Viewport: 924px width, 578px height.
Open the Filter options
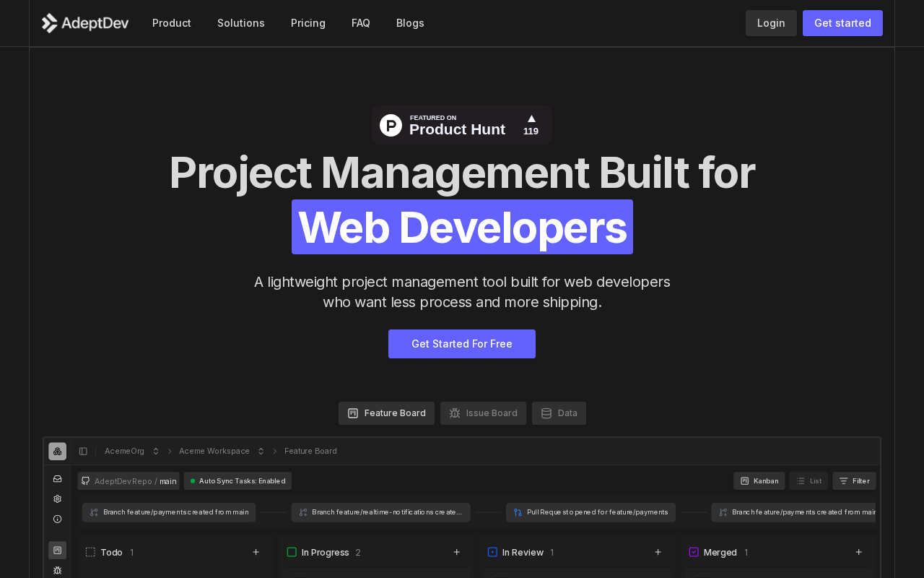click(x=854, y=481)
